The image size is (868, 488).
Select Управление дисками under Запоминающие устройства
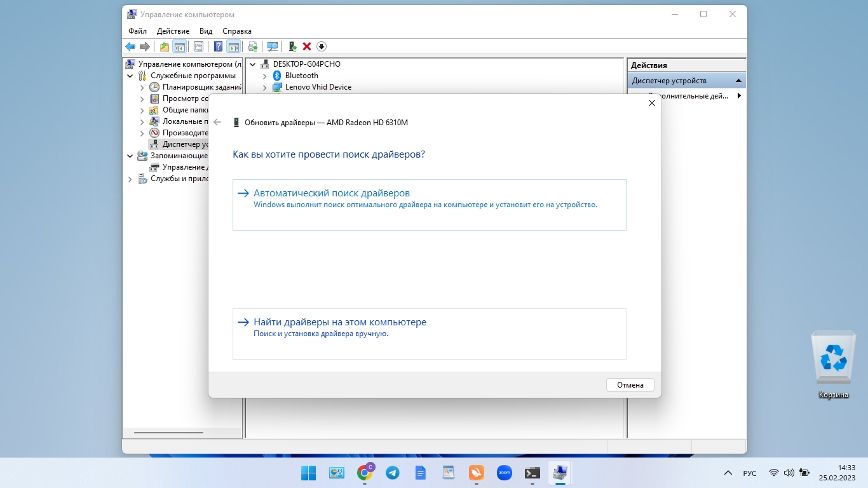coord(179,167)
